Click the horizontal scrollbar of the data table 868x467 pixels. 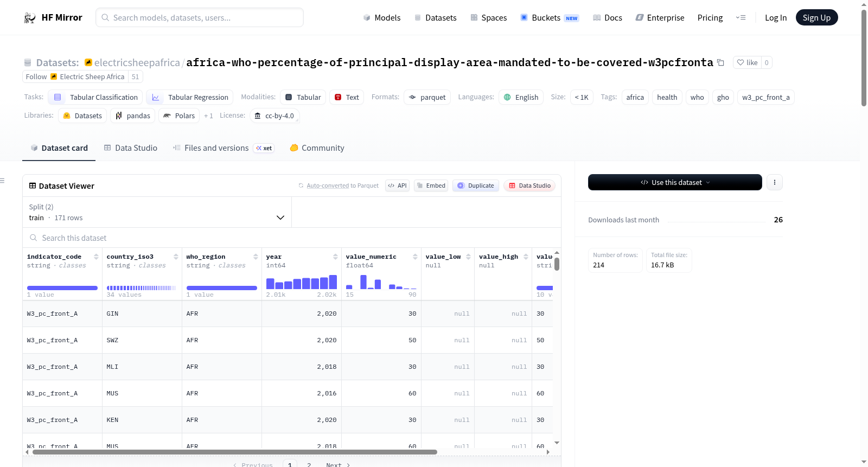pyautogui.click(x=234, y=452)
